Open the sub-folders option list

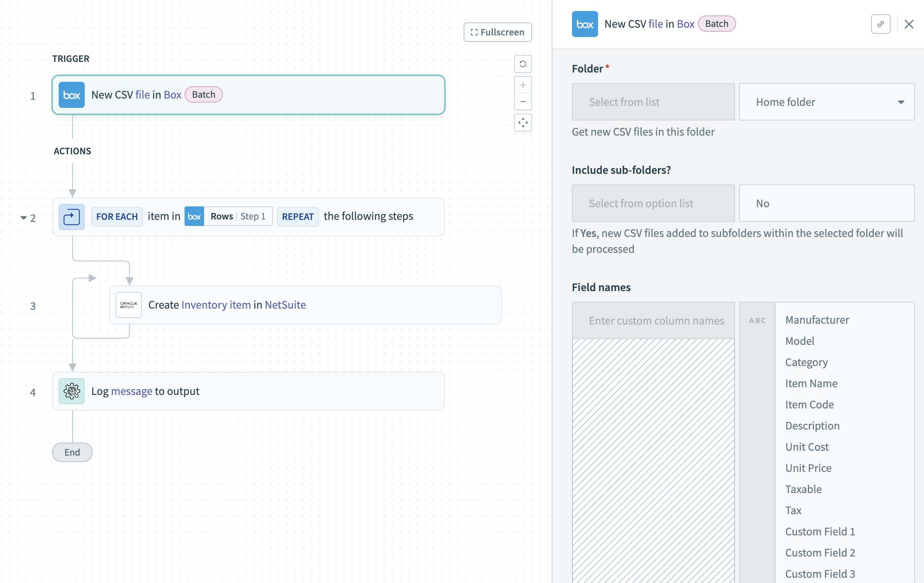(653, 203)
